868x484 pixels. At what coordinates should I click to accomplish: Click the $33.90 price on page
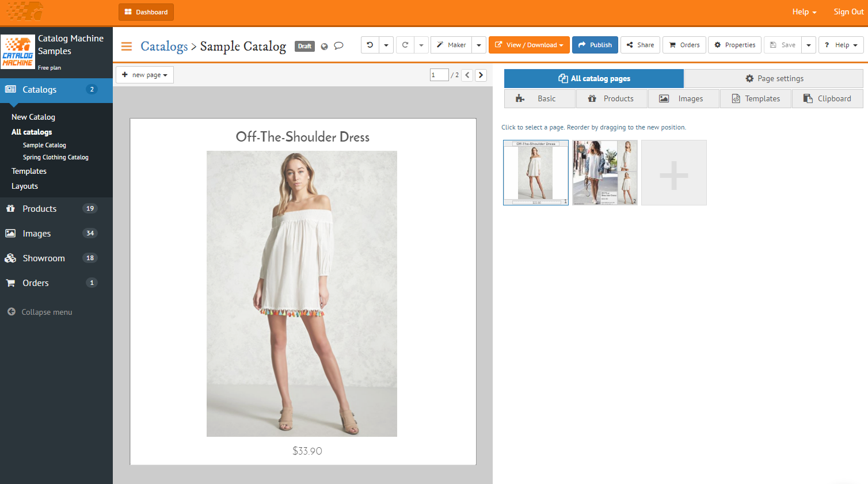point(307,451)
